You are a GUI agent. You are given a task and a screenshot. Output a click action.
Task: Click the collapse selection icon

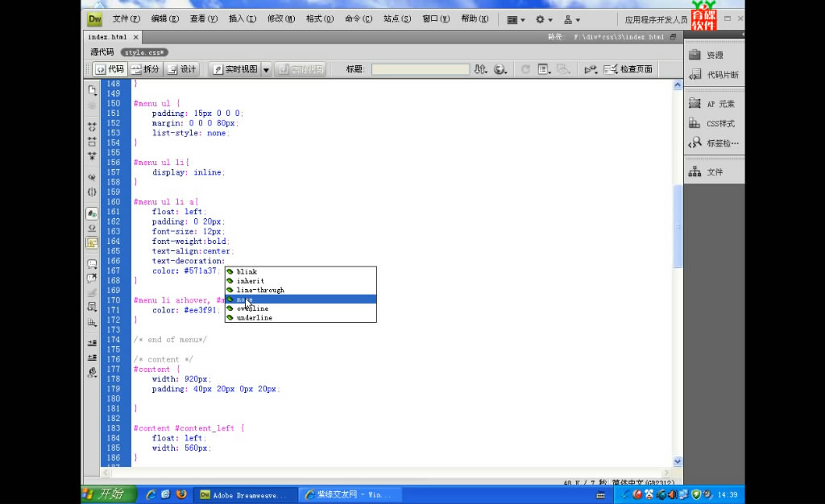pyautogui.click(x=92, y=142)
